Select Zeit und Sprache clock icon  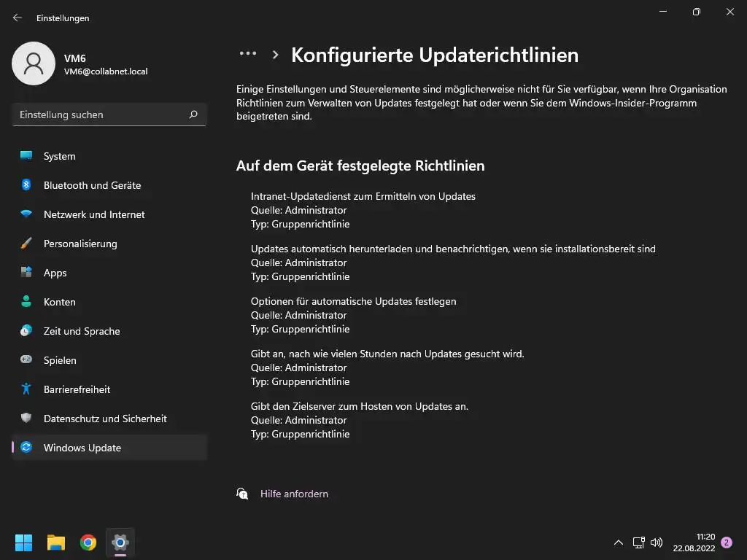[x=26, y=331]
